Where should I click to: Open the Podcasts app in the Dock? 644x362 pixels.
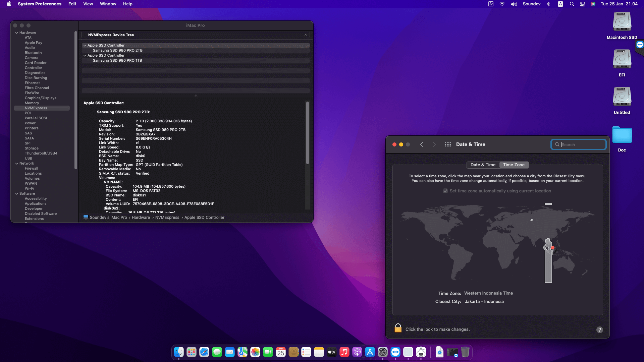click(357, 352)
